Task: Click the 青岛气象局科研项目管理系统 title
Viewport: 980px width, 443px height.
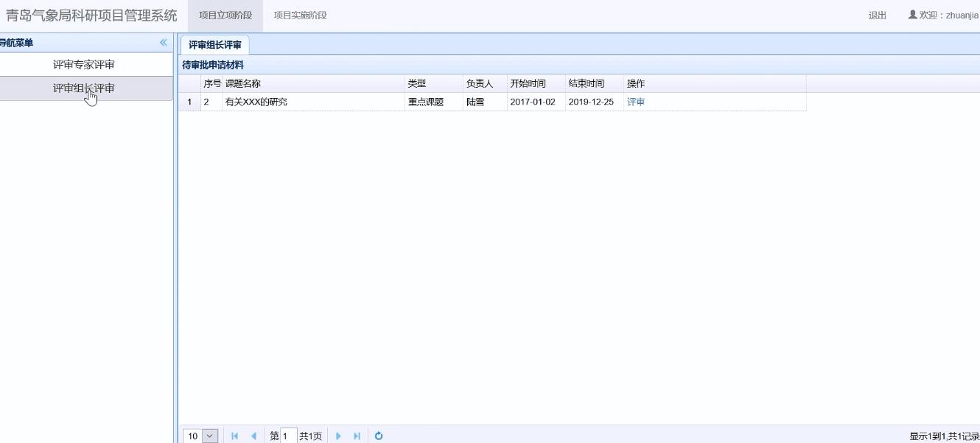Action: point(91,15)
